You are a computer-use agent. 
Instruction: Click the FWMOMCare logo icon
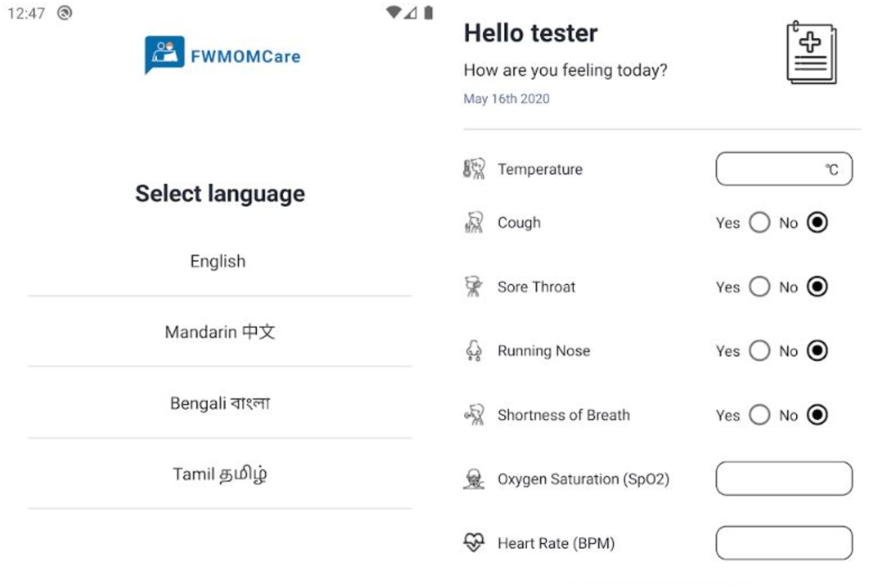(x=165, y=54)
